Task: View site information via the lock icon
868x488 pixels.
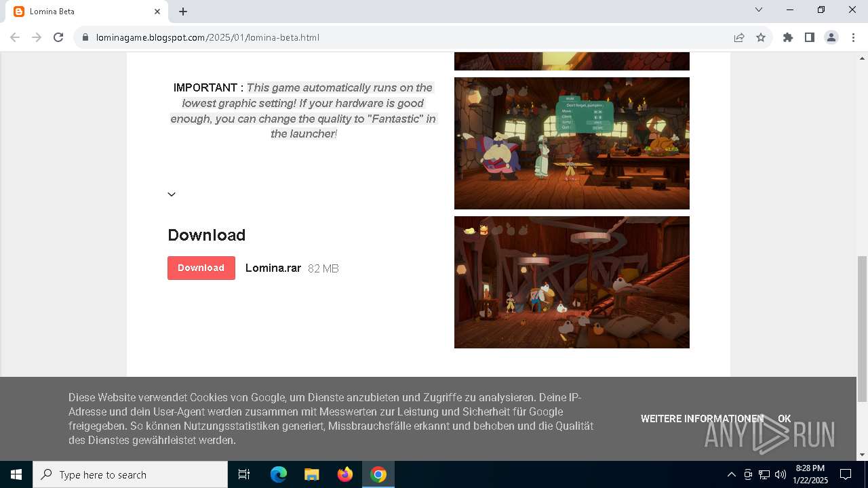Action: (85, 37)
